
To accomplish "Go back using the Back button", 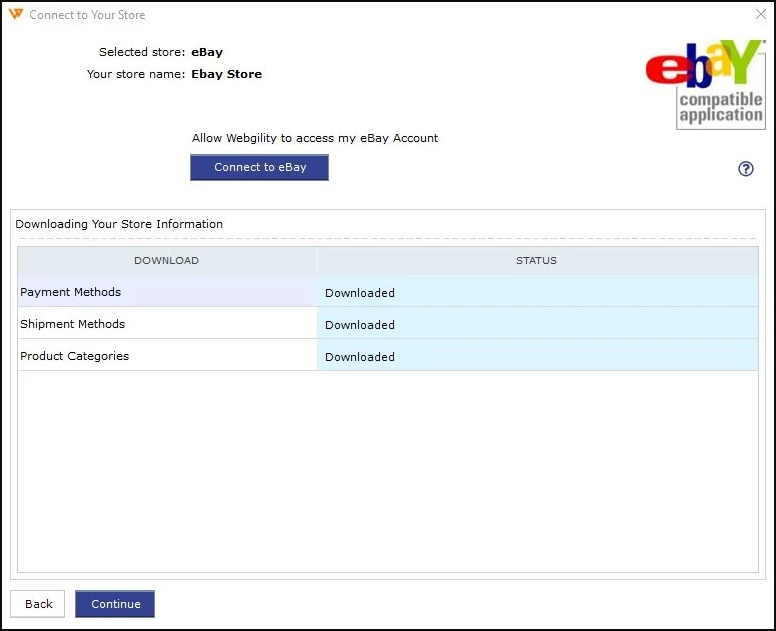I will point(38,604).
